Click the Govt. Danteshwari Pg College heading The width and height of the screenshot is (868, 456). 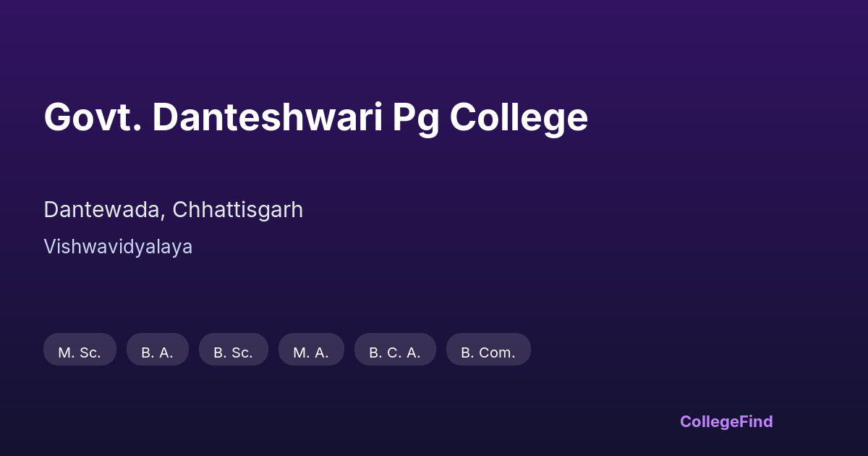[315, 117]
